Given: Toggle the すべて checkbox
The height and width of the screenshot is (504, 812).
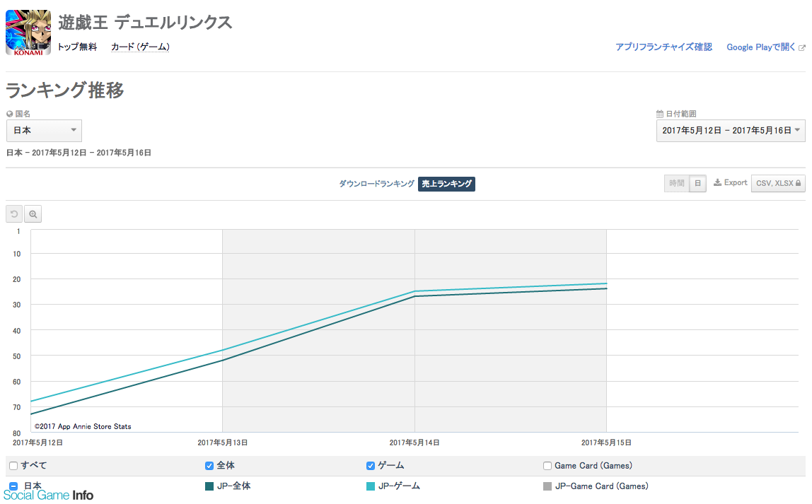Looking at the screenshot, I should click(x=13, y=466).
